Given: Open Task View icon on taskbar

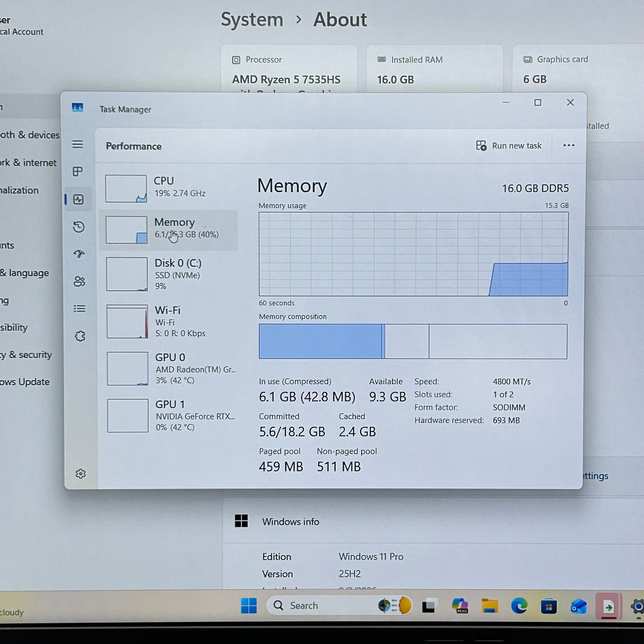Looking at the screenshot, I should pos(428,606).
